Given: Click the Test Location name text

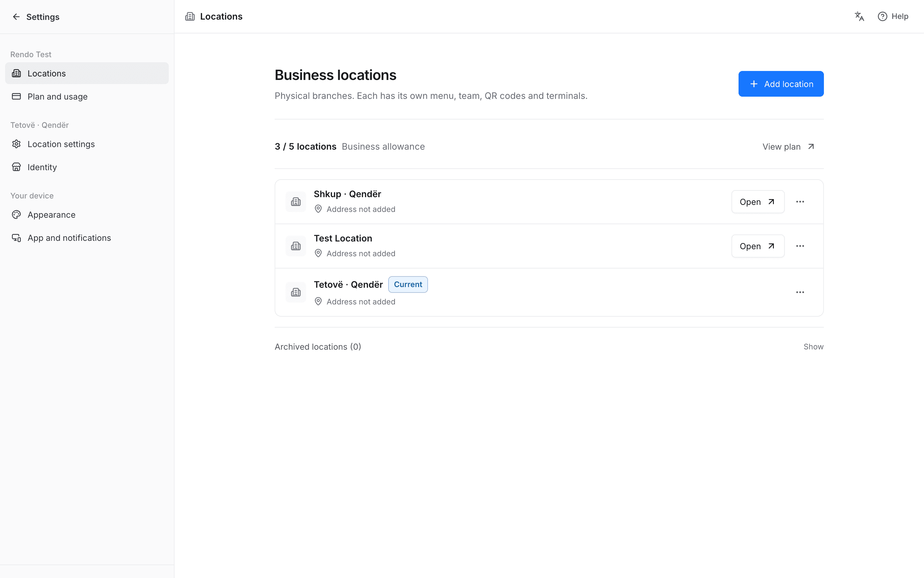Looking at the screenshot, I should tap(343, 239).
